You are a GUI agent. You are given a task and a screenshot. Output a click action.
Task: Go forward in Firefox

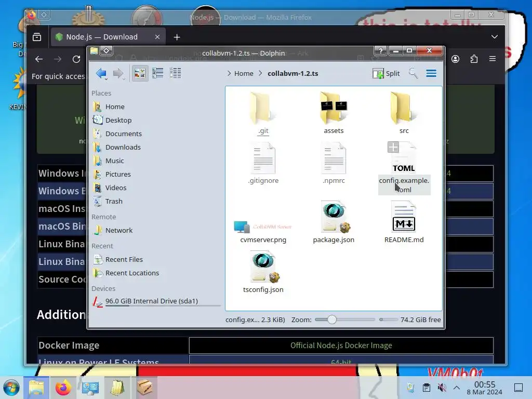coord(58,59)
